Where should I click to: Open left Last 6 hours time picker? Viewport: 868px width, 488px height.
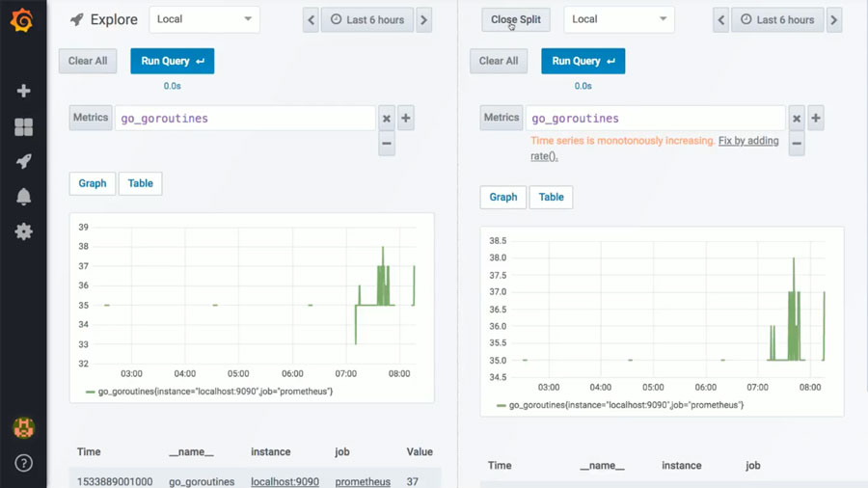pos(366,19)
